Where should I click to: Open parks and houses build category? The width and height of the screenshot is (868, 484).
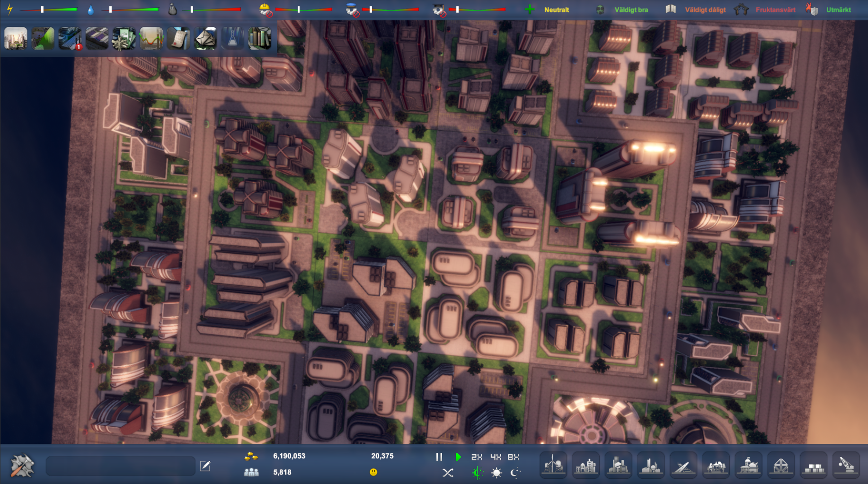point(716,465)
